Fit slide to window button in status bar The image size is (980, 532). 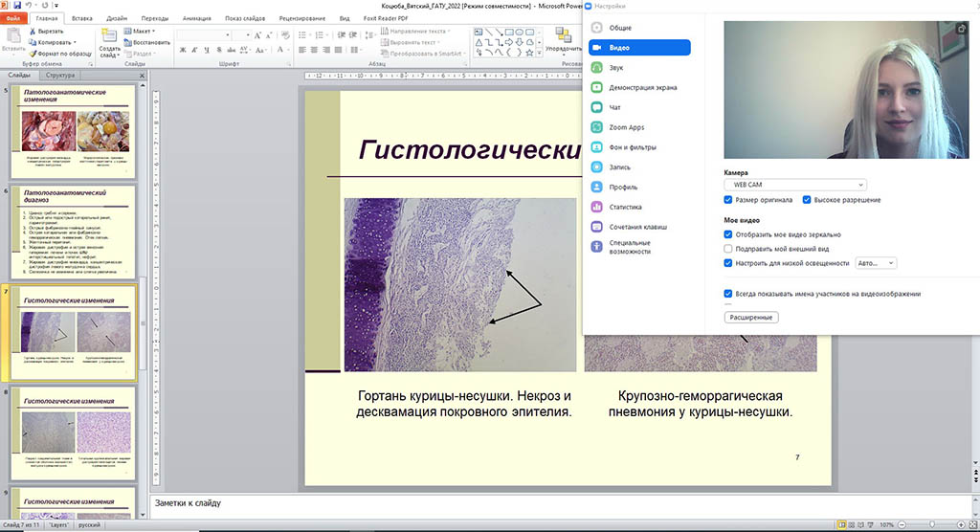[972, 525]
